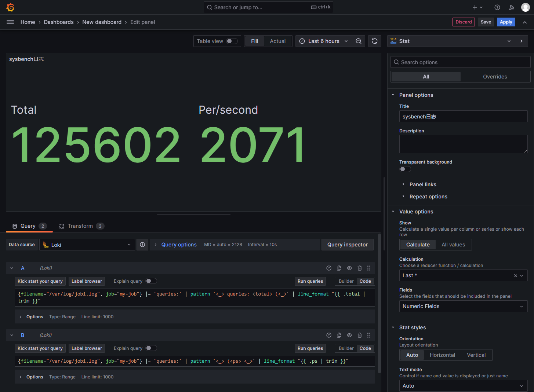This screenshot has height=392, width=534.
Task: Click the zoom out time range icon
Action: click(x=359, y=41)
